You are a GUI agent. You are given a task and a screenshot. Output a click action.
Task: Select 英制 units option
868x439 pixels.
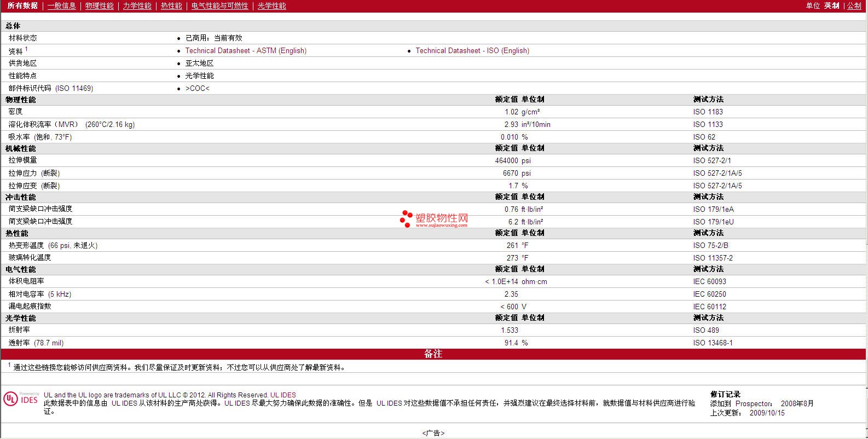tap(831, 5)
